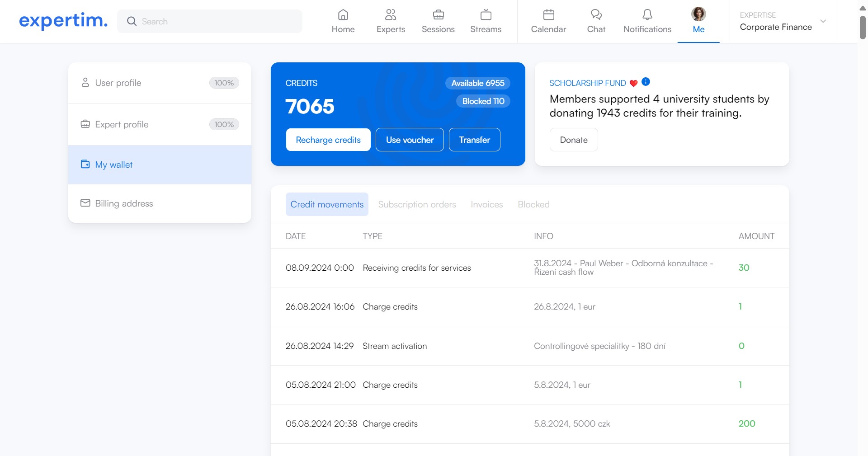Open Sessions briefcase icon
This screenshot has height=456, width=868.
[x=438, y=15]
